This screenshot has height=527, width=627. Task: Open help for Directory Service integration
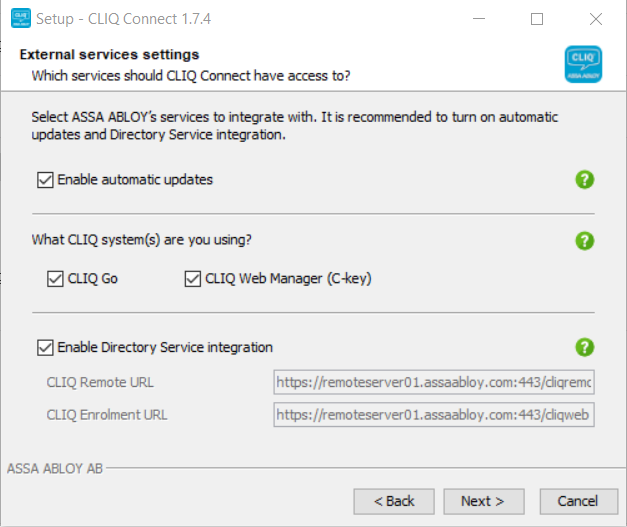(585, 347)
